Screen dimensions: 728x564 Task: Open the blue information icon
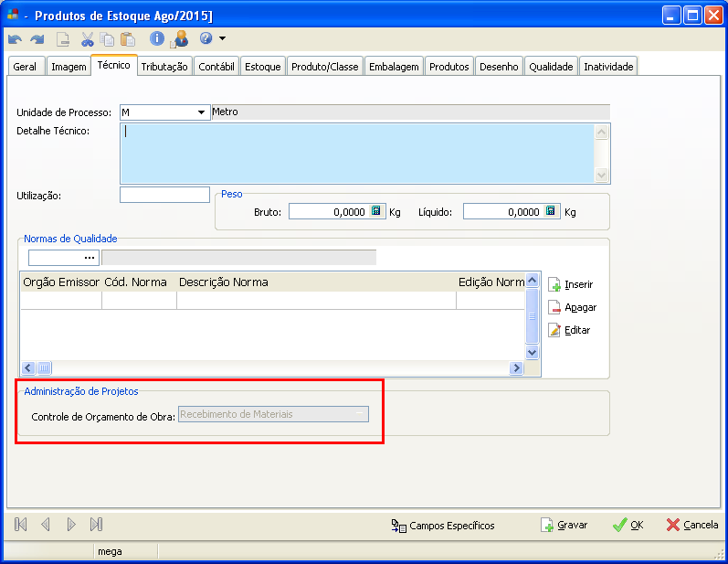157,39
